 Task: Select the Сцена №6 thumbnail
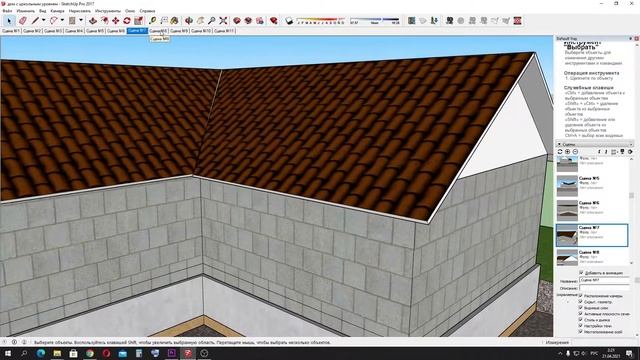567,211
